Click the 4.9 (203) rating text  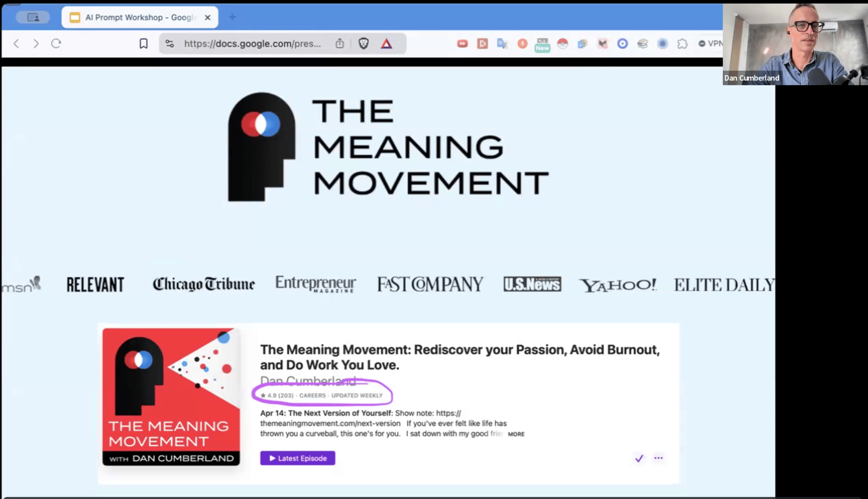click(277, 396)
